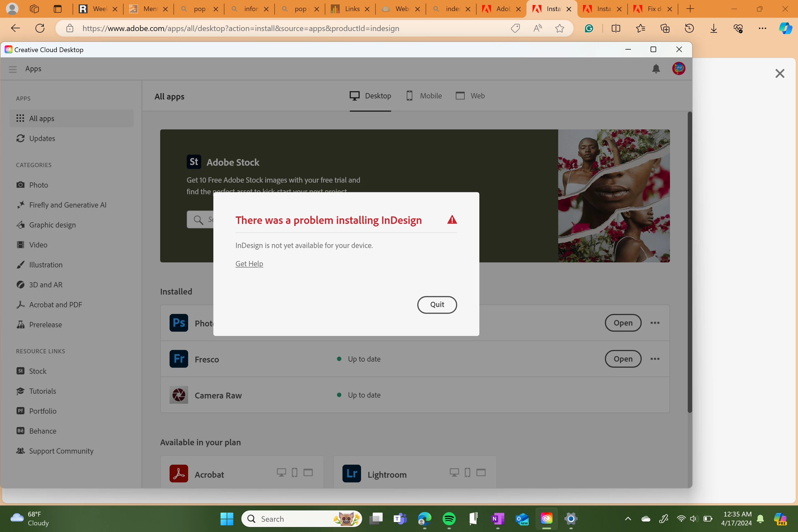The width and height of the screenshot is (798, 532).
Task: Open the user profile avatar
Action: tap(678, 69)
